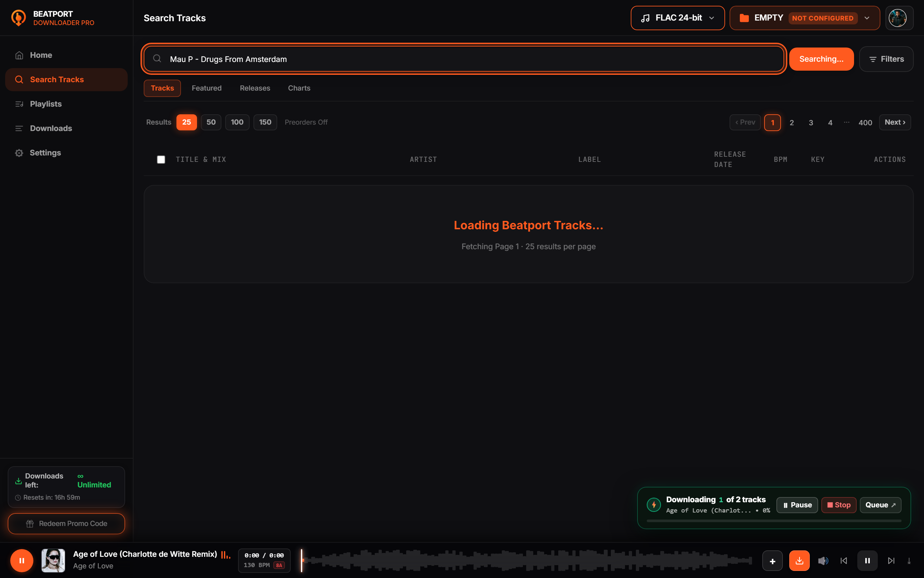Click the small down-arrow player icon

[x=909, y=561]
